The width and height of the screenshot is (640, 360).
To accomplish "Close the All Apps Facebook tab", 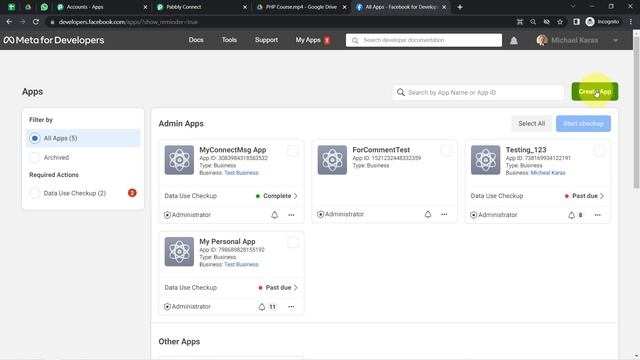I will click(x=444, y=7).
